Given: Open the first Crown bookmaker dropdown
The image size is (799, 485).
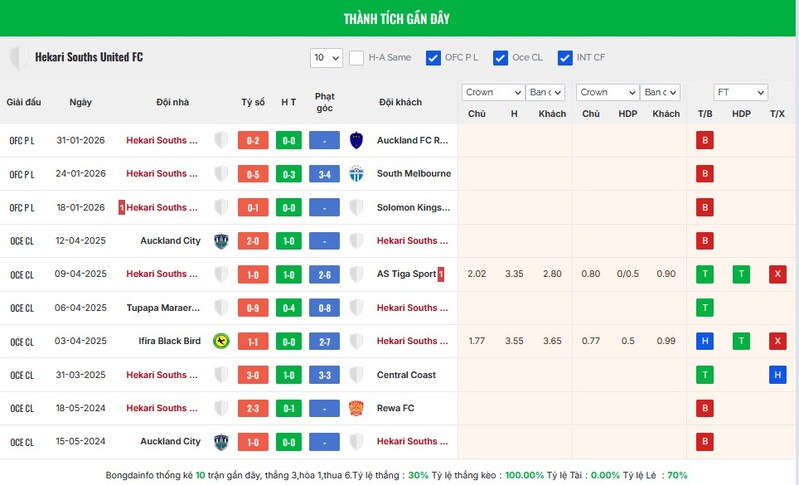Looking at the screenshot, I should (x=493, y=92).
